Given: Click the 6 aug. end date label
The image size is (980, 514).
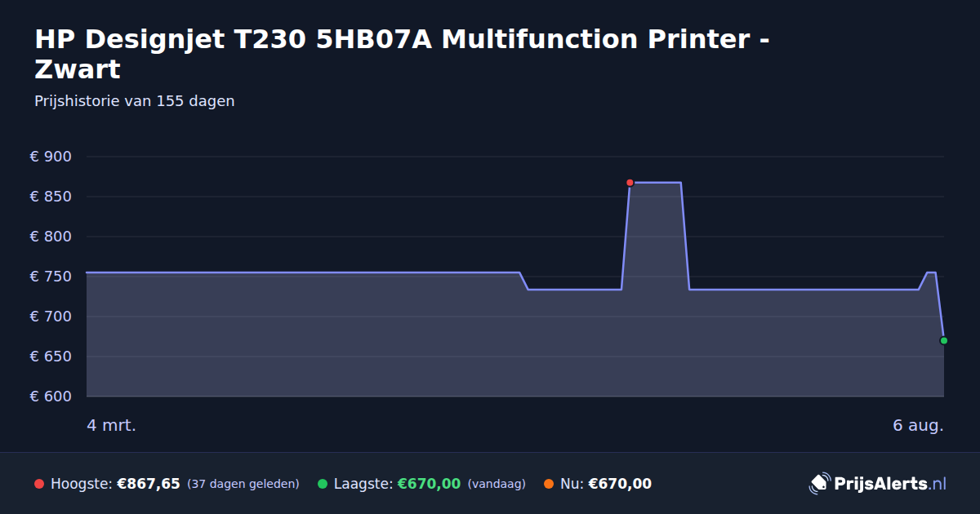Looking at the screenshot, I should click(918, 425).
